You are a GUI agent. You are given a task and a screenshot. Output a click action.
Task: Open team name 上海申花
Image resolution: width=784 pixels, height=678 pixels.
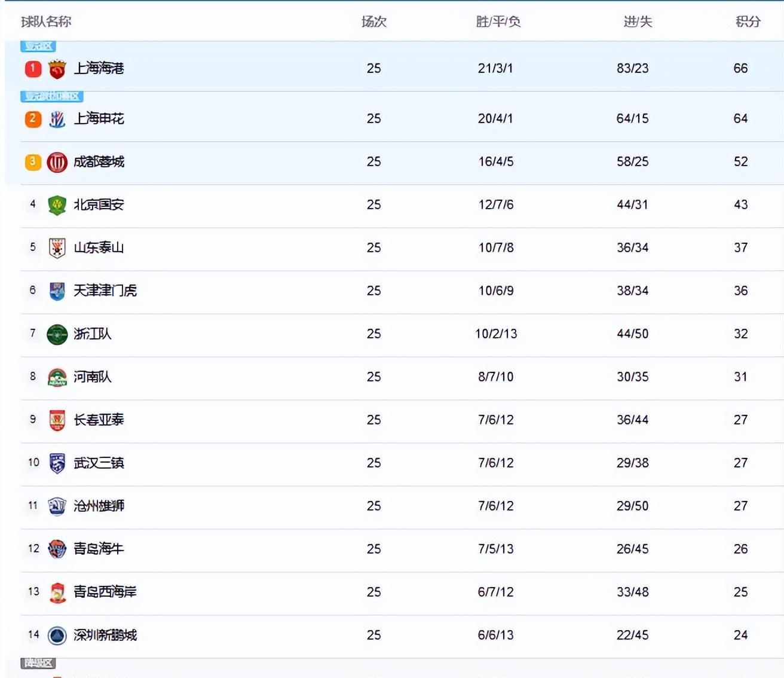click(x=99, y=118)
